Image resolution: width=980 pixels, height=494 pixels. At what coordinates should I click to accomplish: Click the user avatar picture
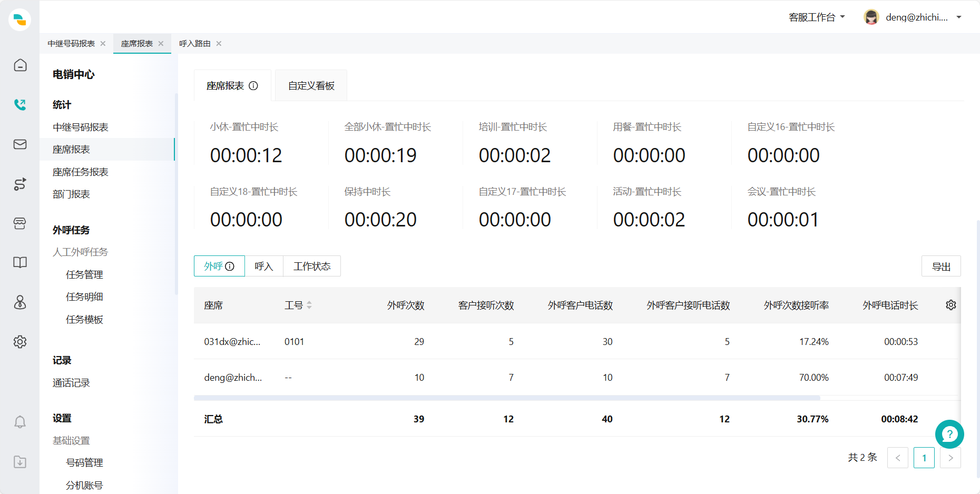pos(871,17)
